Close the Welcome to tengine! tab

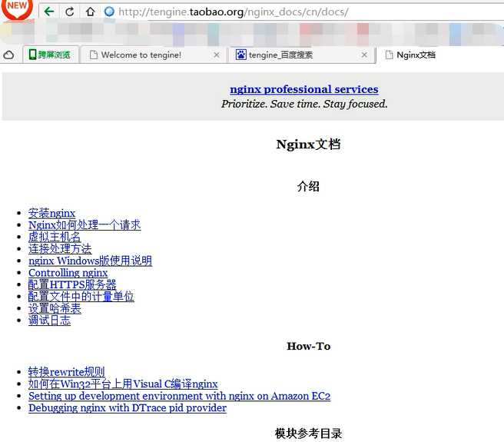pyautogui.click(x=217, y=55)
